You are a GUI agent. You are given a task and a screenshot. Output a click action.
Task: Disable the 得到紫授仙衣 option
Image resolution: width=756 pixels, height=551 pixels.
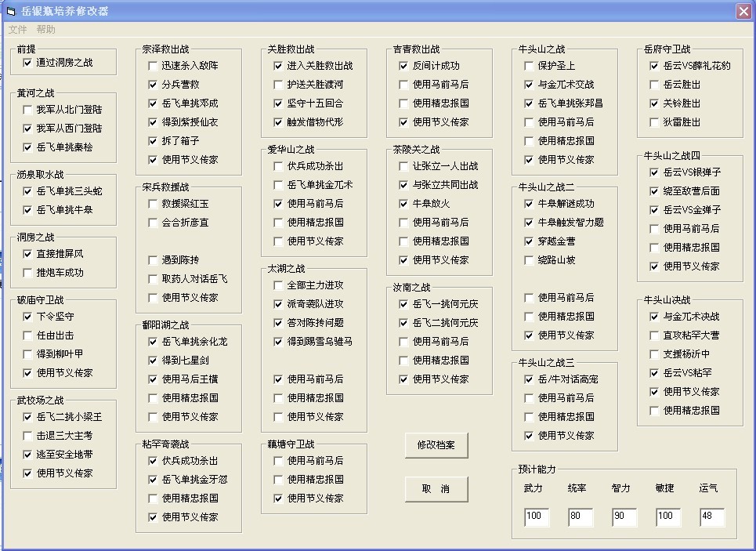point(154,122)
